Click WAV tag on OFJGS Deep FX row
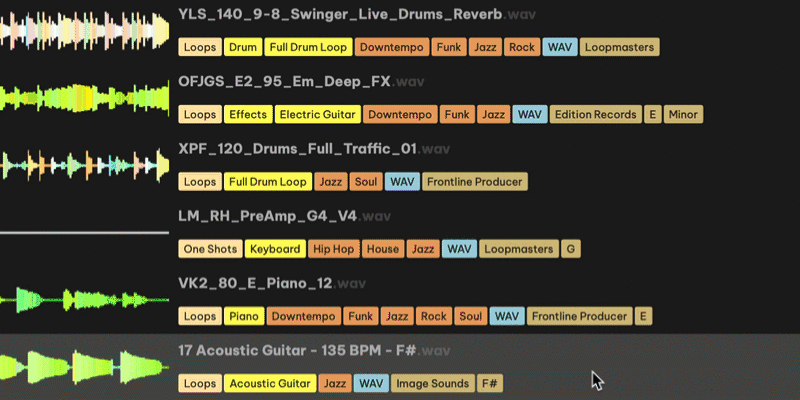This screenshot has height=400, width=800. click(x=530, y=114)
